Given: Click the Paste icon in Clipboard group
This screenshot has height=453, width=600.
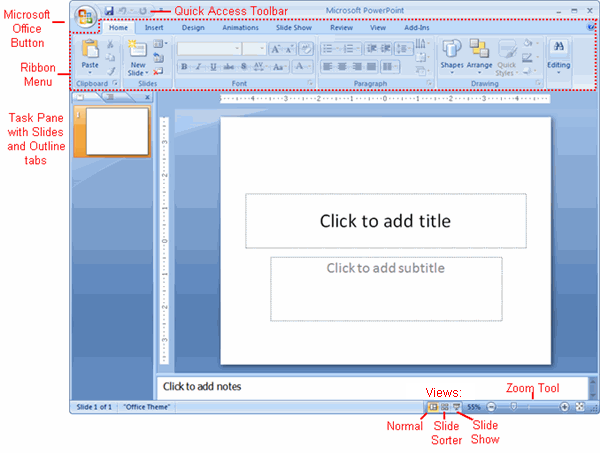Looking at the screenshot, I should pos(90,52).
